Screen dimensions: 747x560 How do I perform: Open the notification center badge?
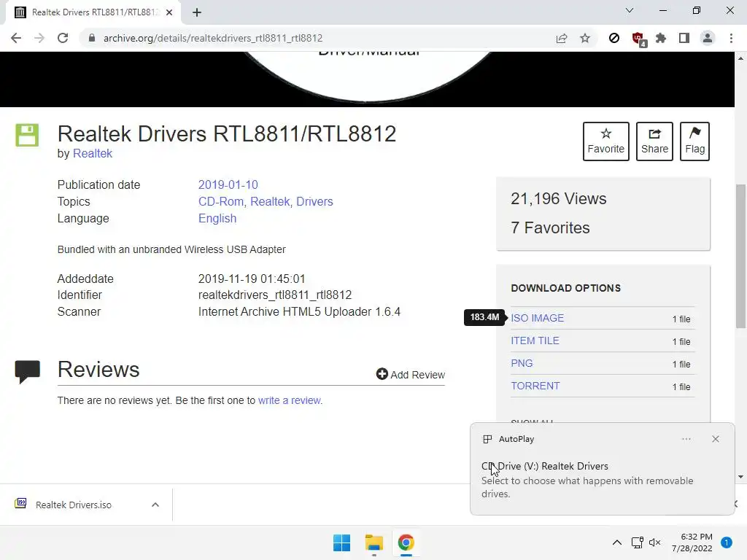tap(727, 542)
